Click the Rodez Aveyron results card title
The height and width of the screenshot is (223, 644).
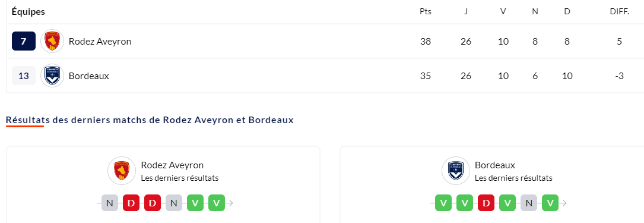(x=173, y=165)
